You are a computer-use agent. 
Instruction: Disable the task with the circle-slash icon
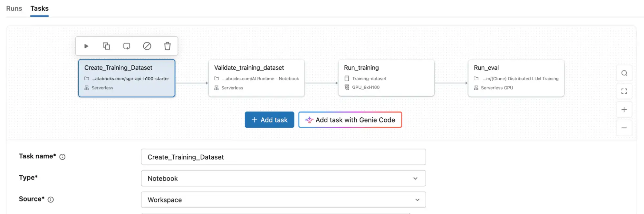click(147, 46)
